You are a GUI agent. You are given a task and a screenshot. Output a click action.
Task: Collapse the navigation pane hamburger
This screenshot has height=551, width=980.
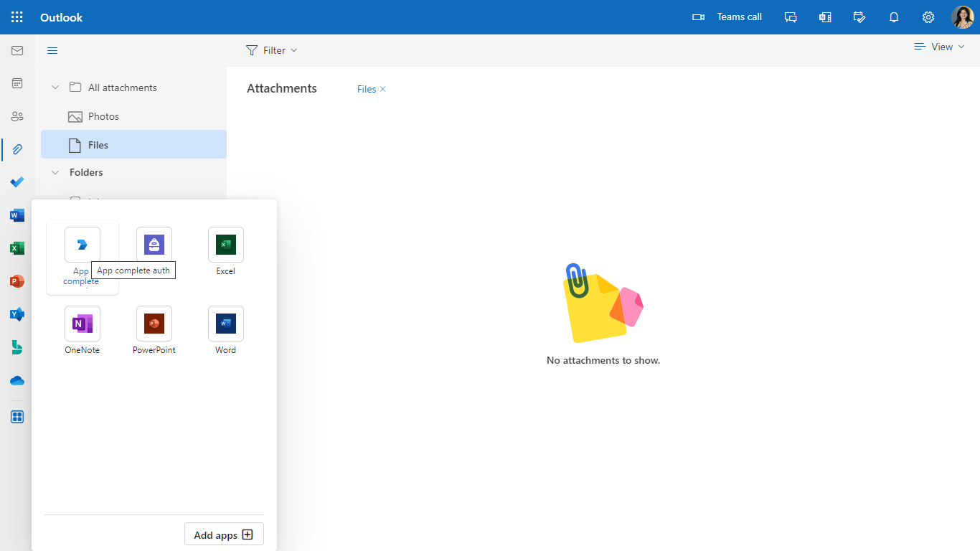coord(52,50)
